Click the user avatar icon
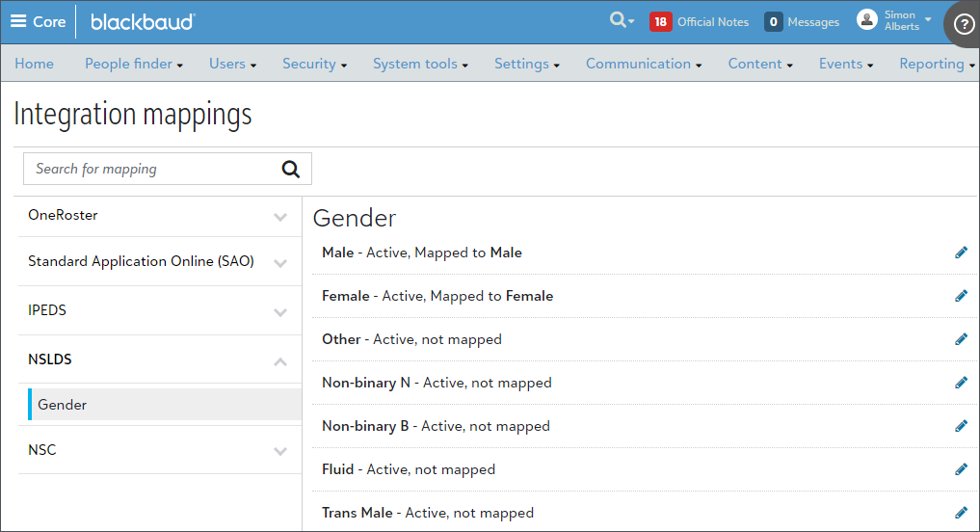The height and width of the screenshot is (532, 980). click(x=867, y=20)
